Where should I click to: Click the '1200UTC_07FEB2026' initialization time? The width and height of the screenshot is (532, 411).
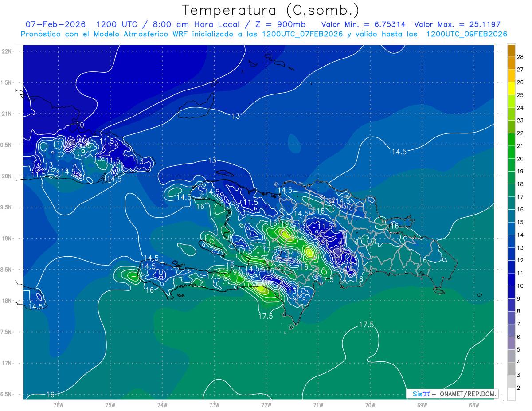(302, 34)
